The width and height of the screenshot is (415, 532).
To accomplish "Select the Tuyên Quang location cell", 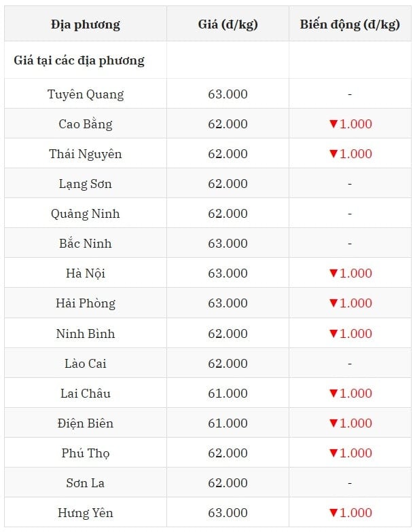I will click(86, 94).
